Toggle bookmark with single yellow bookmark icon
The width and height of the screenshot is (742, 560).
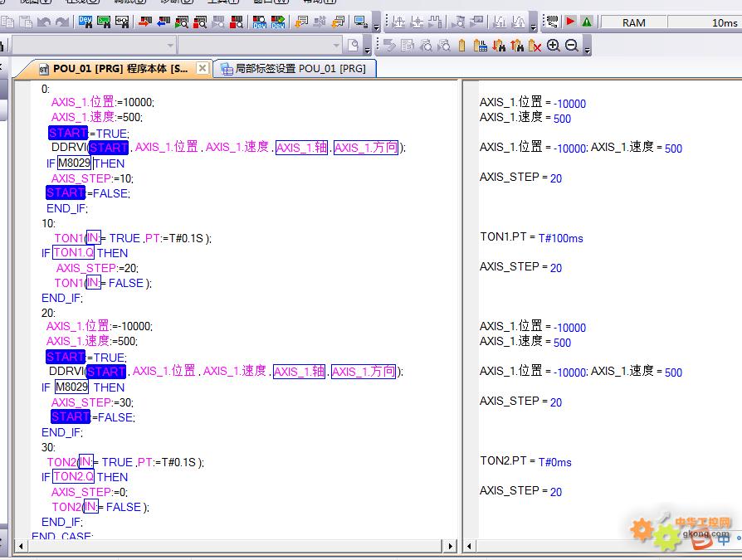coord(461,46)
